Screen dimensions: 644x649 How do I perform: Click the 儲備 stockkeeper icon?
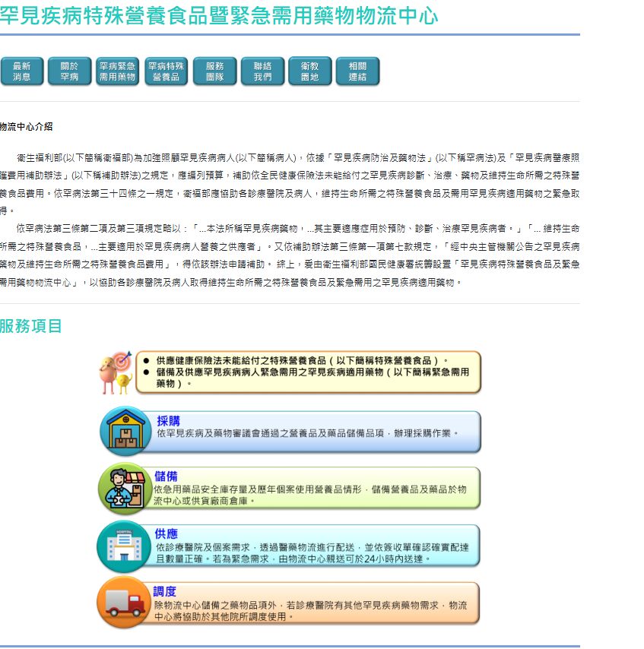pos(122,489)
